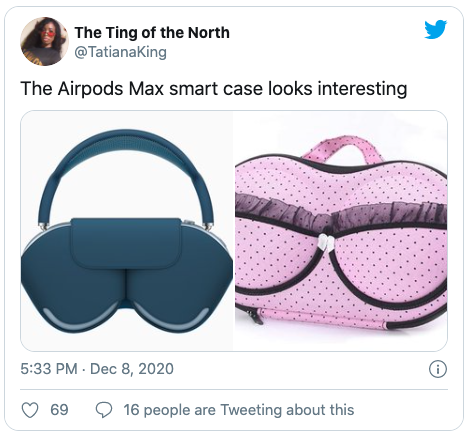Click the front flap of the blue smart case
The height and width of the screenshot is (436, 470).
click(x=126, y=243)
